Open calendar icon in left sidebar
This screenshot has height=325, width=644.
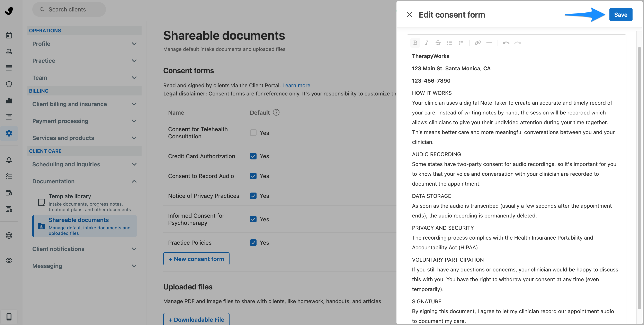9,35
